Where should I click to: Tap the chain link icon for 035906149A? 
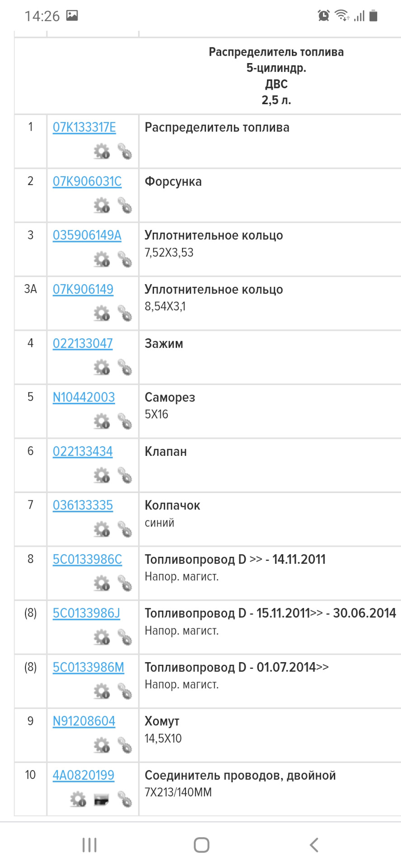tap(125, 259)
